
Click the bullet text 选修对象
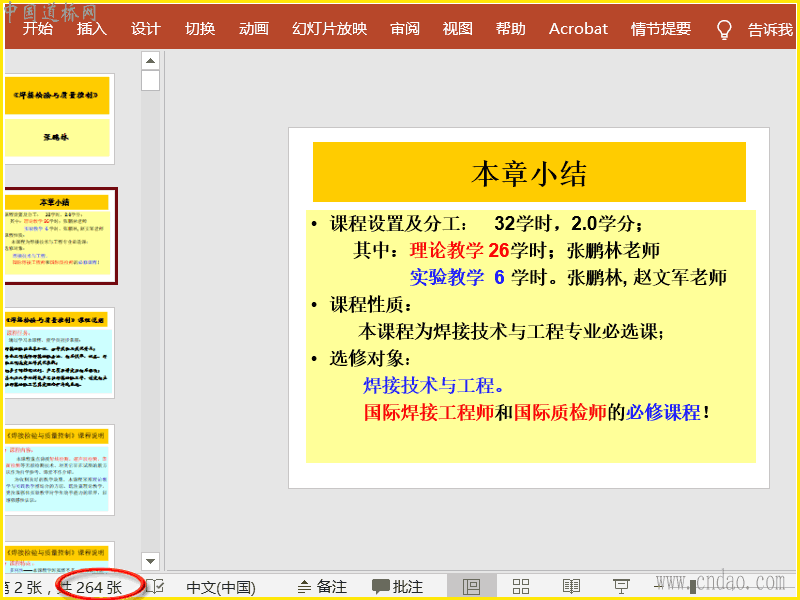tap(370, 359)
